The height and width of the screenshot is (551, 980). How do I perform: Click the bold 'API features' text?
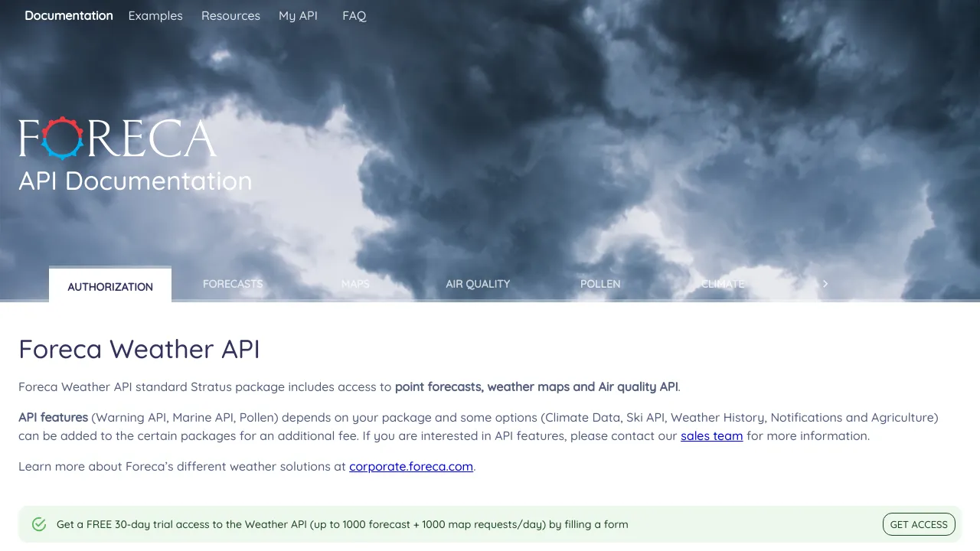[x=54, y=418]
